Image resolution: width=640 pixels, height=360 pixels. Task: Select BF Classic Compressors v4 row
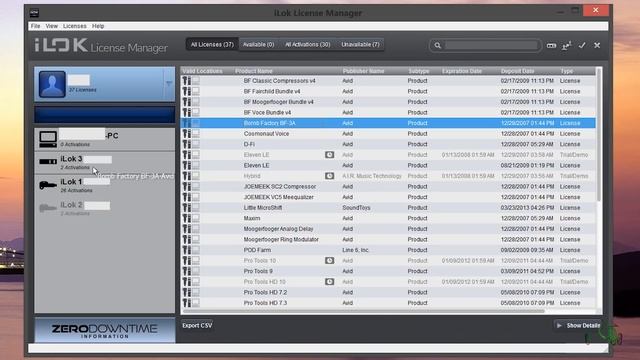[388, 81]
